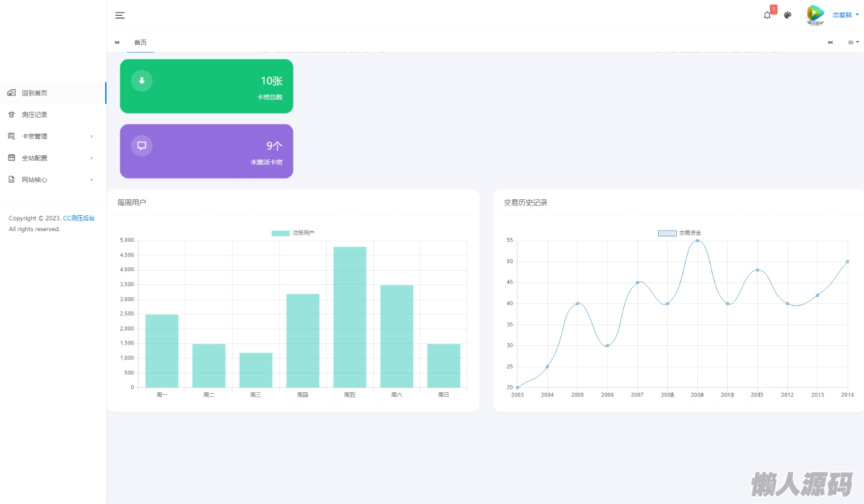
Task: Follow the CC测压后台 copyright link
Action: point(79,218)
